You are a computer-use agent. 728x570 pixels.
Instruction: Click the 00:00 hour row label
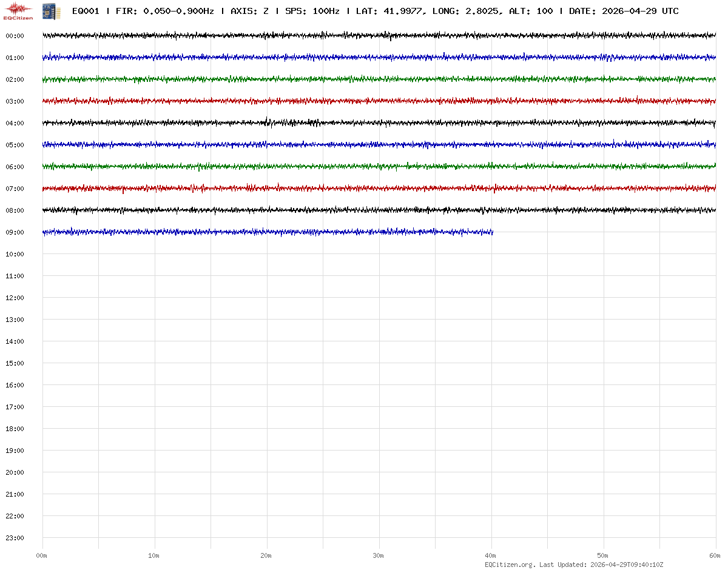point(15,36)
